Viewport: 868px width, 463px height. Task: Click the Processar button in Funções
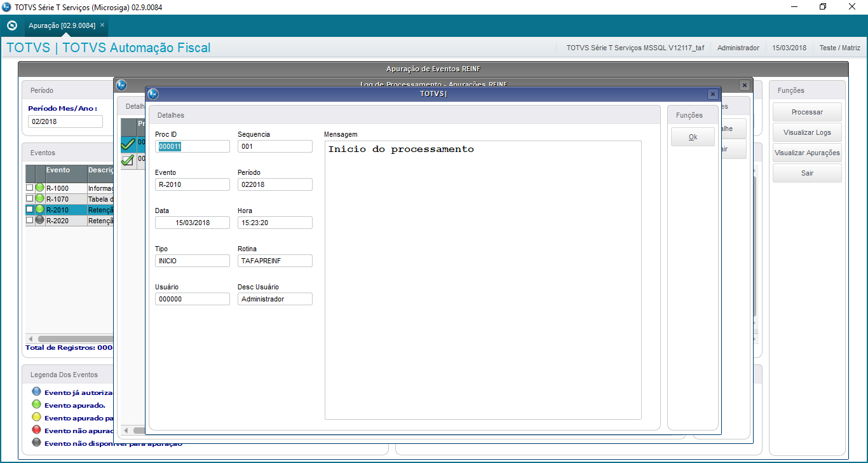[x=807, y=112]
